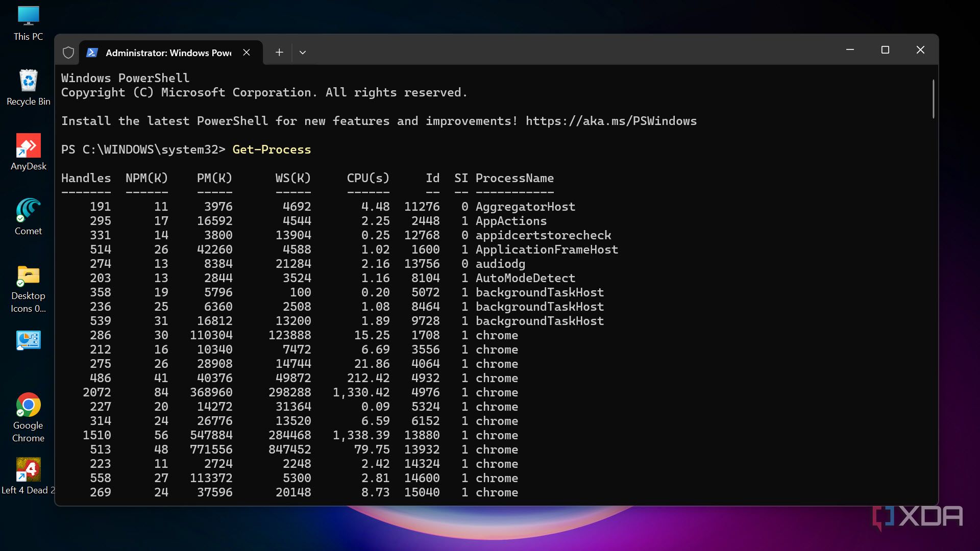Click the administrator shield icon

tap(68, 53)
